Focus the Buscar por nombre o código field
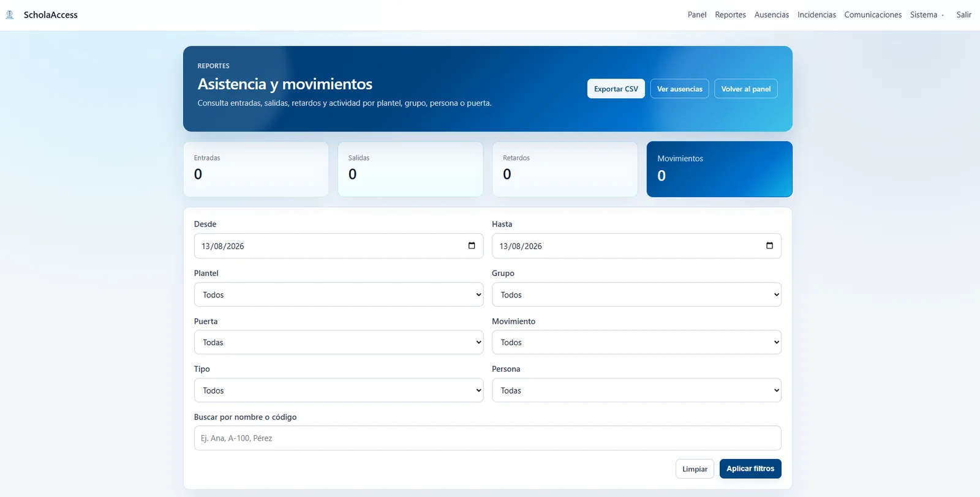980x497 pixels. pyautogui.click(x=488, y=438)
